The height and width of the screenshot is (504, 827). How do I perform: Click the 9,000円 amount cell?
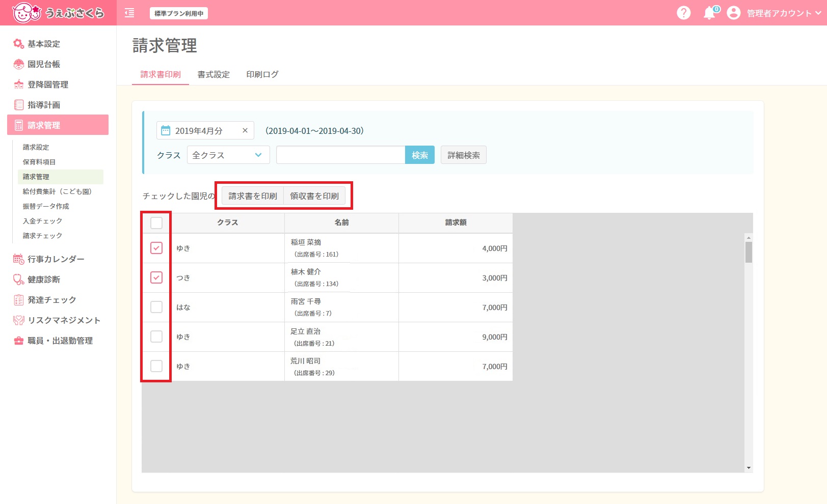click(456, 337)
